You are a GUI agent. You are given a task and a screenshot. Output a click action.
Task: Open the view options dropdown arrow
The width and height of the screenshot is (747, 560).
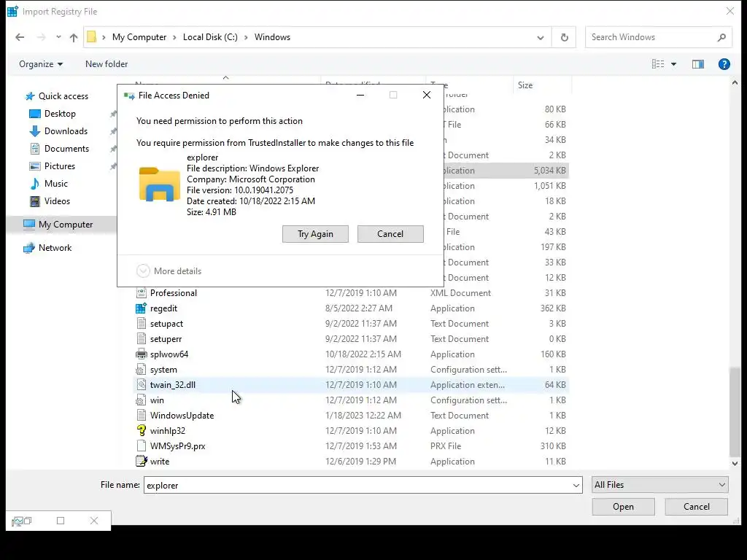[x=673, y=64]
